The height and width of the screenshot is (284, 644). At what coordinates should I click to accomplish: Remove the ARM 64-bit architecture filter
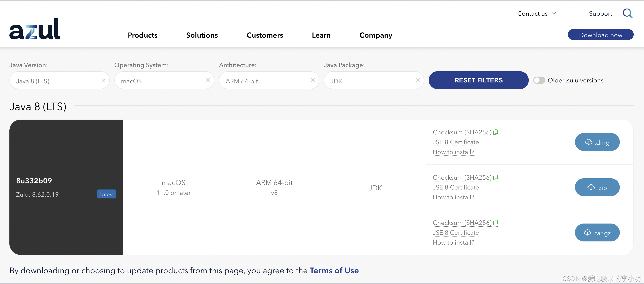(313, 80)
